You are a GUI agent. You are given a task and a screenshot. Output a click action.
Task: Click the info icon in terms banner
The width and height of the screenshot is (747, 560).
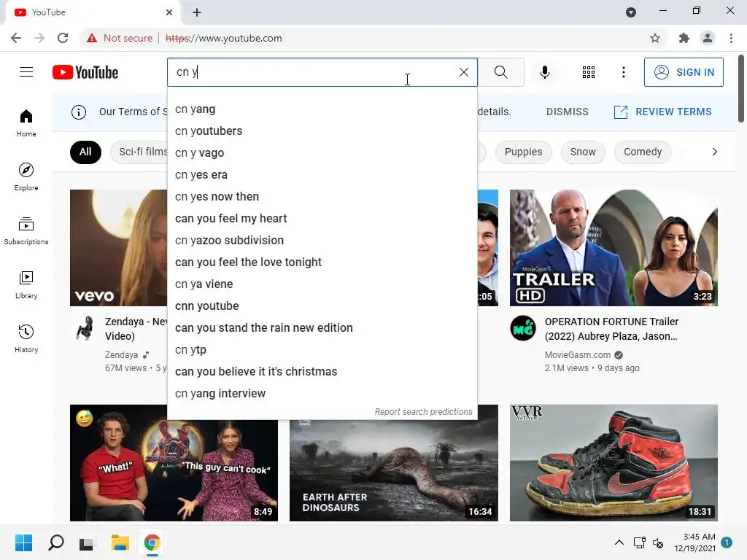79,112
